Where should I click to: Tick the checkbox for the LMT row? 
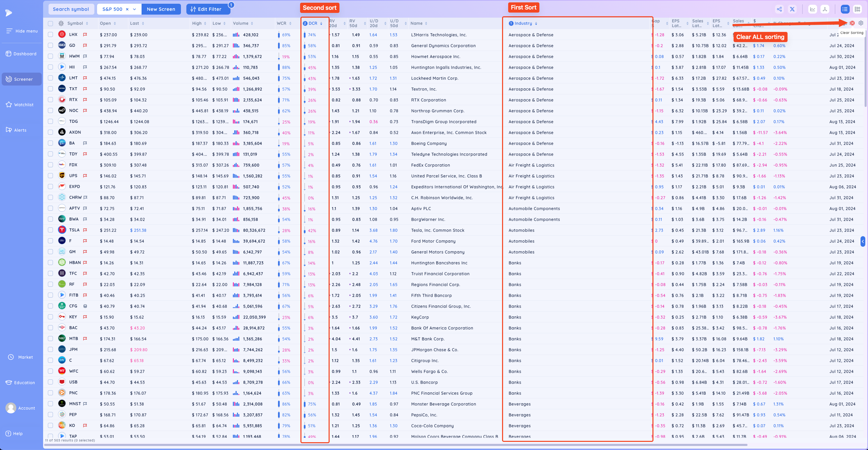tap(51, 78)
